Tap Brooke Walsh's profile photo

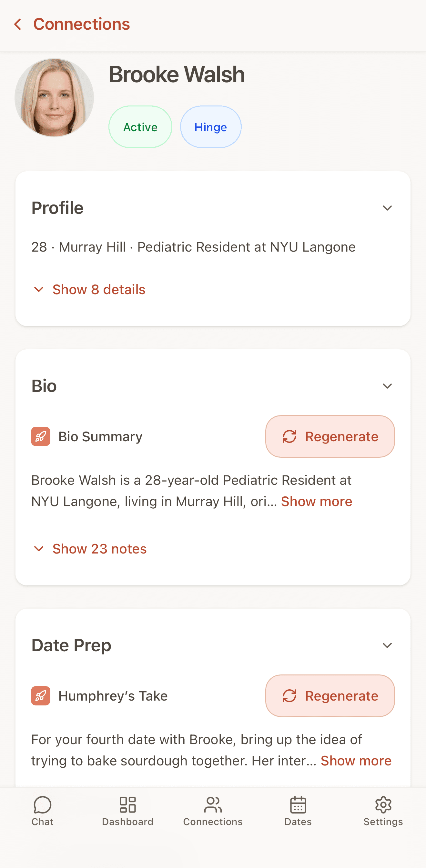pos(54,98)
